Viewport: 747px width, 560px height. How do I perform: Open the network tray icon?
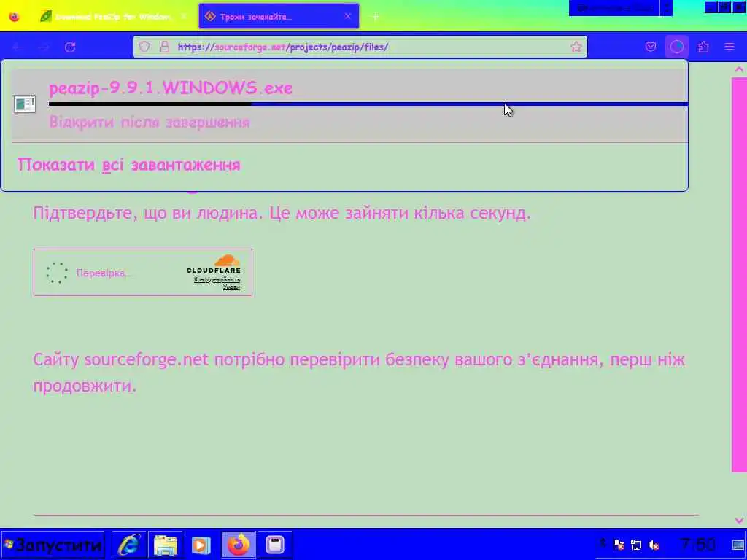636,545
